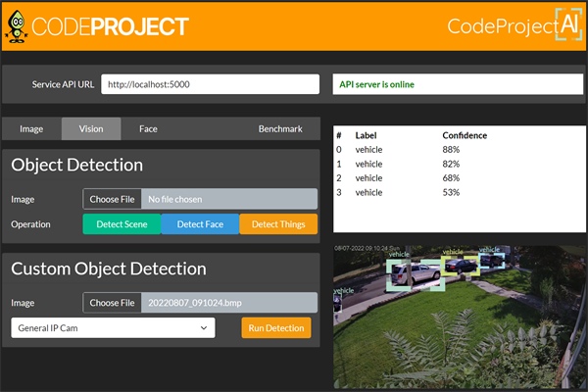Image resolution: width=588 pixels, height=392 pixels.
Task: Run the Detect Scene operation
Action: pos(122,224)
